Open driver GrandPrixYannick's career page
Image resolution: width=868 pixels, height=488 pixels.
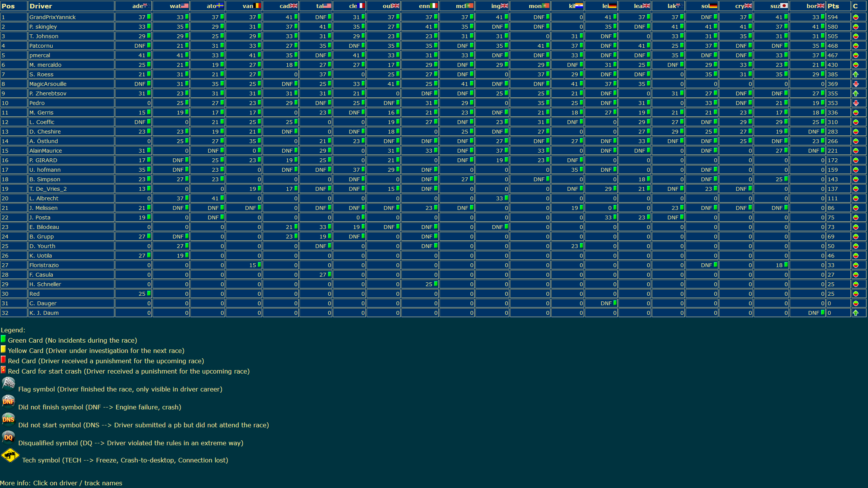[x=52, y=17]
